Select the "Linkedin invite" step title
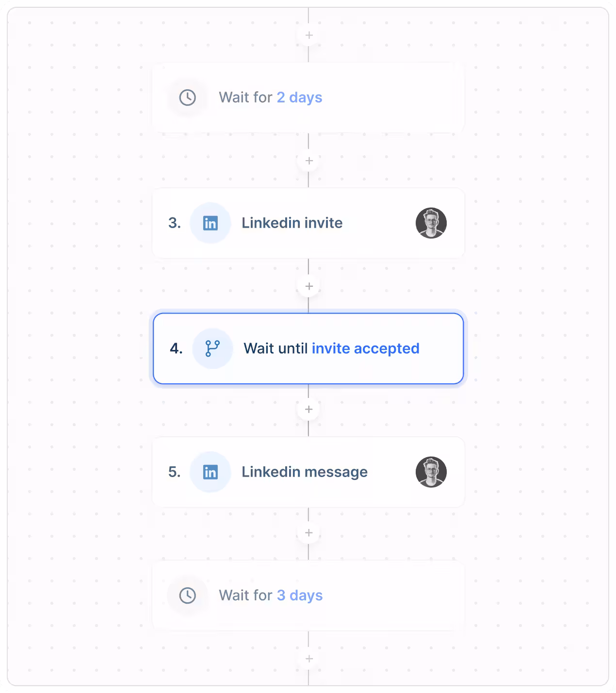The width and height of the screenshot is (616, 693). [x=292, y=223]
